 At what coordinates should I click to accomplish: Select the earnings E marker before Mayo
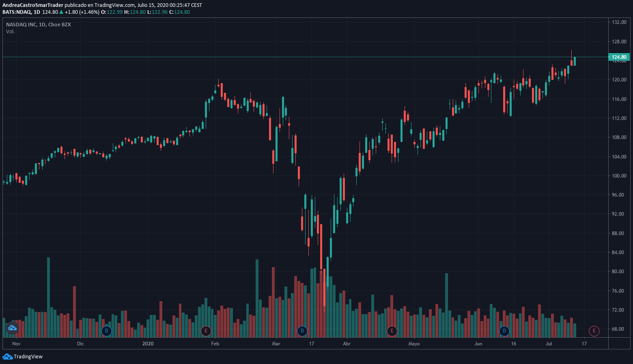coord(392,331)
